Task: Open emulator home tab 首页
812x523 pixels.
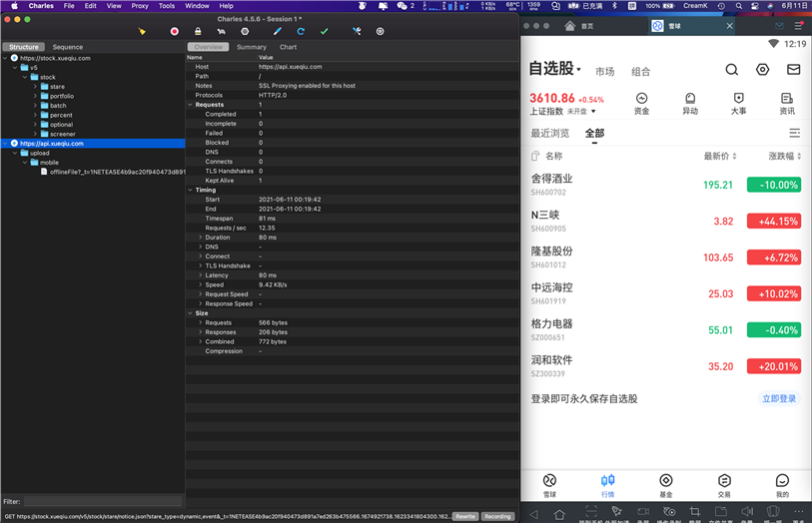Action: point(579,26)
